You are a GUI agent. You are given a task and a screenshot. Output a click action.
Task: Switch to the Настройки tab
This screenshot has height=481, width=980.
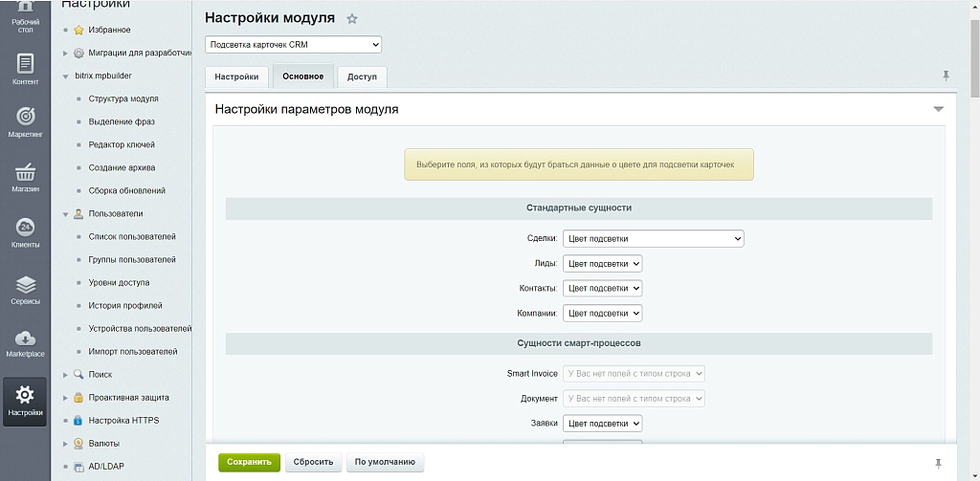click(237, 77)
